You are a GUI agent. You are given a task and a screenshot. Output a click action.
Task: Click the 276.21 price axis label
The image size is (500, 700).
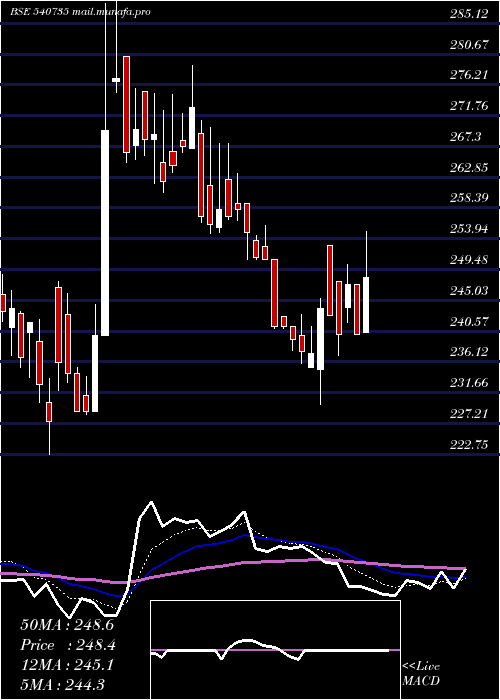[x=469, y=75]
